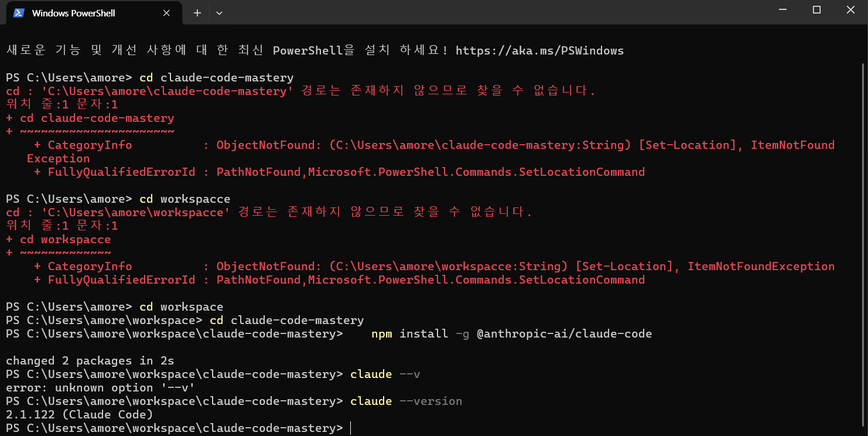Click the word 'ItemNotFoundException'
Viewport: 868px width, 436px height.
[x=761, y=266]
